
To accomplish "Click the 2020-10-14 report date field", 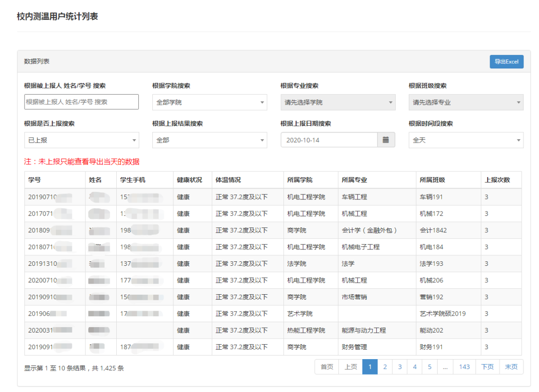I will 329,140.
